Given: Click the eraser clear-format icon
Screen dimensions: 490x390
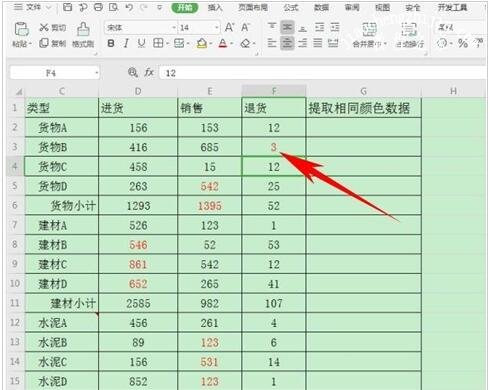Looking at the screenshot, I should coord(245,43).
